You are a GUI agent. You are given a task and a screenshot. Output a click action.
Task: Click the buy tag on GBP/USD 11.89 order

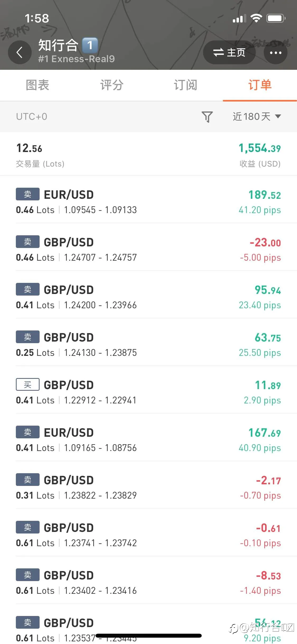click(x=28, y=384)
